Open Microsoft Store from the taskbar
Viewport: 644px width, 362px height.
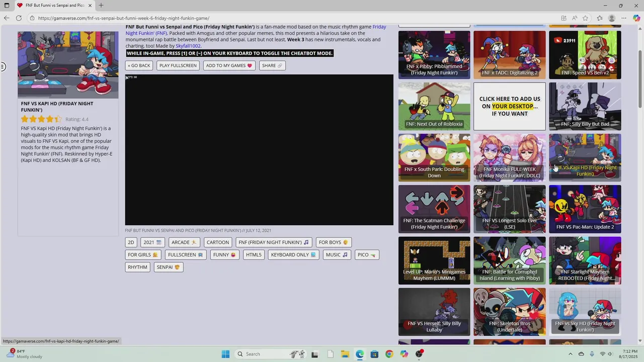tap(374, 354)
